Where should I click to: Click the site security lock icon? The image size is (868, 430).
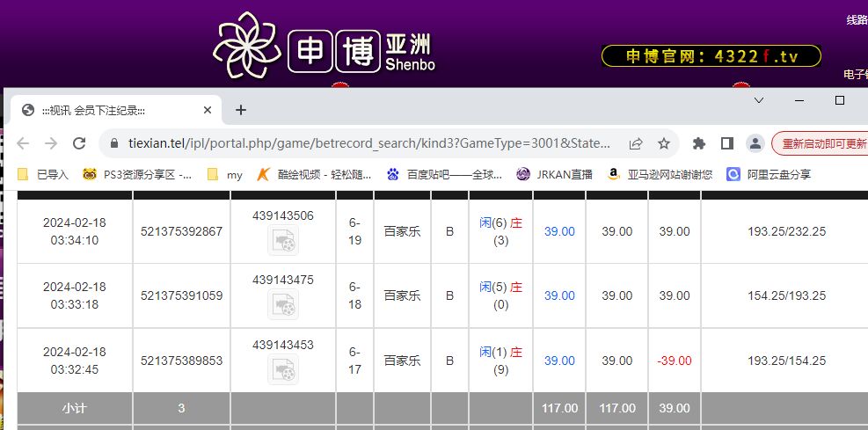114,143
